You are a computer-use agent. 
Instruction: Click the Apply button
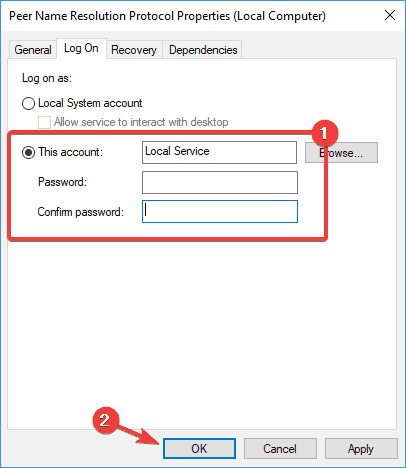click(x=361, y=448)
